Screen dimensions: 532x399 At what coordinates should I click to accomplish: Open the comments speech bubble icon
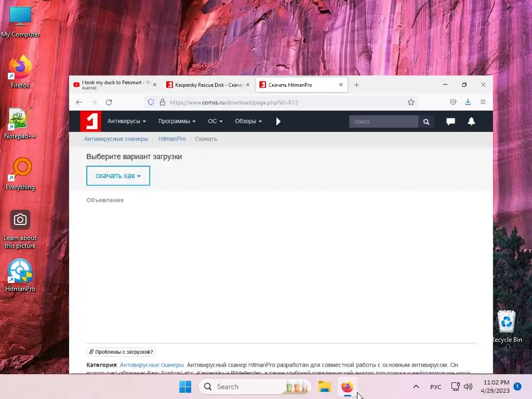(450, 122)
